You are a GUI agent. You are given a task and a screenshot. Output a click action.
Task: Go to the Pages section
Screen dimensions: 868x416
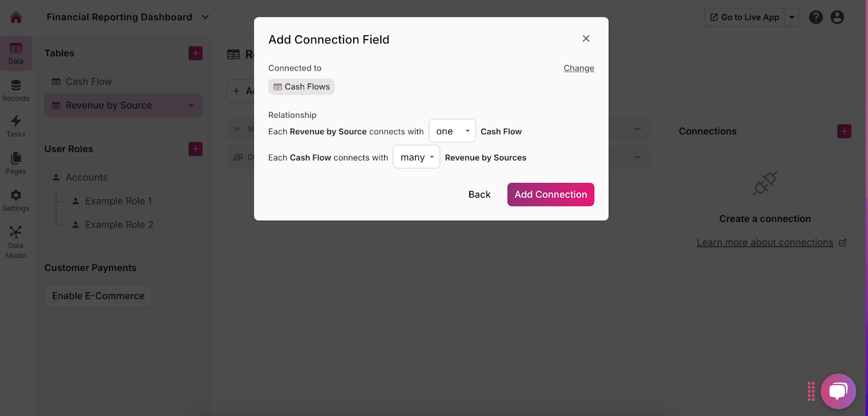point(16,163)
